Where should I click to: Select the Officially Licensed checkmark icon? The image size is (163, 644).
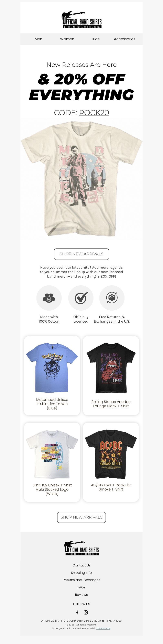point(81,298)
